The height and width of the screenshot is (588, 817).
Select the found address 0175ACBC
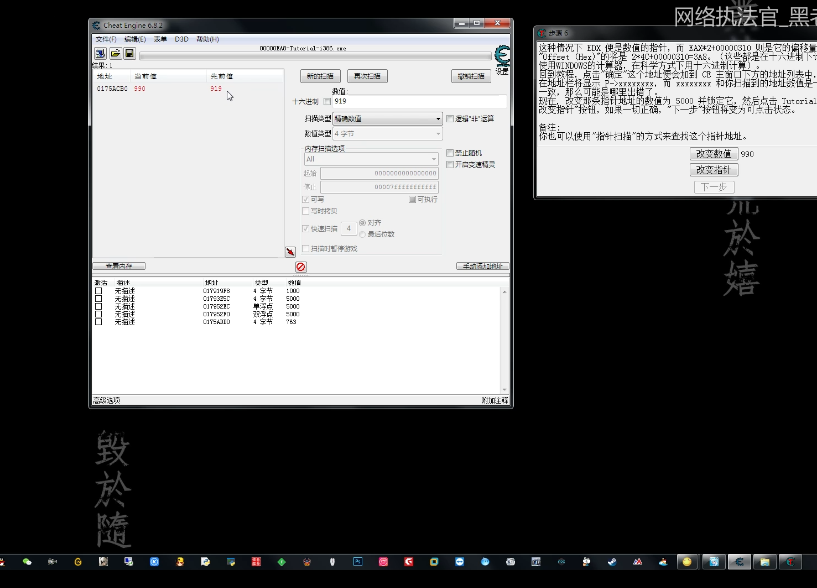point(112,89)
